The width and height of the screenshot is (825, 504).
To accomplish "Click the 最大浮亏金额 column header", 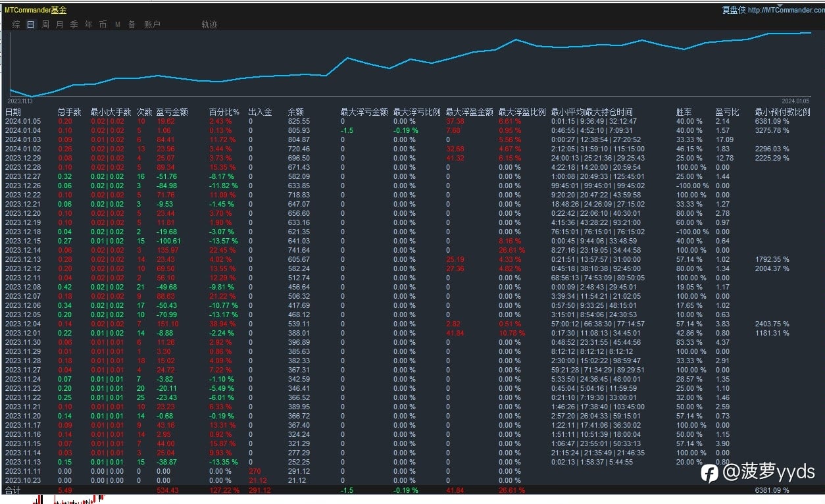I will [x=364, y=112].
